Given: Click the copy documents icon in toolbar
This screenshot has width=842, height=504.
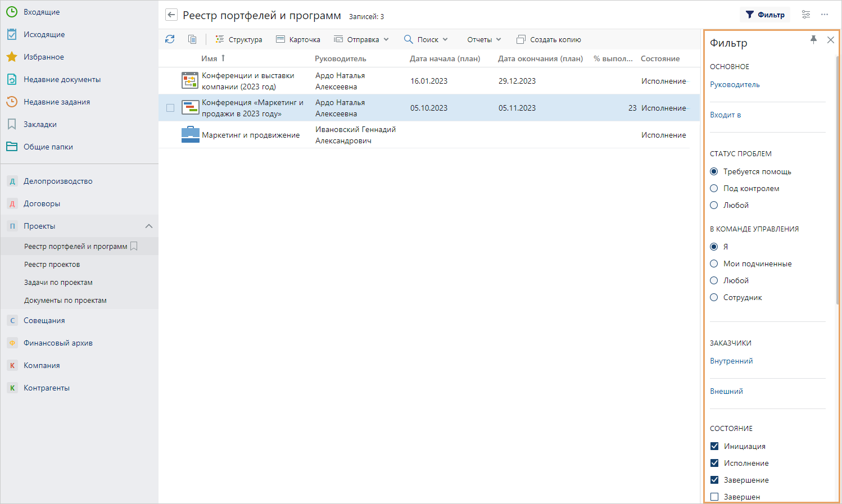Looking at the screenshot, I should [x=192, y=39].
